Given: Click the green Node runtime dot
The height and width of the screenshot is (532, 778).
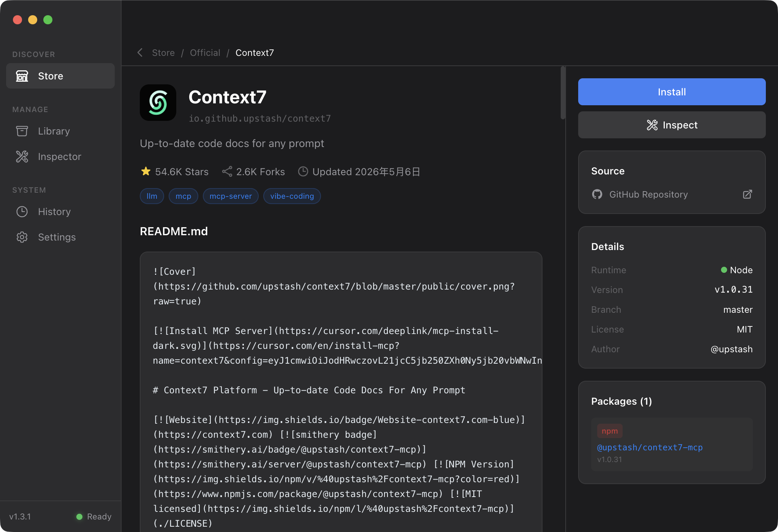Looking at the screenshot, I should [724, 270].
